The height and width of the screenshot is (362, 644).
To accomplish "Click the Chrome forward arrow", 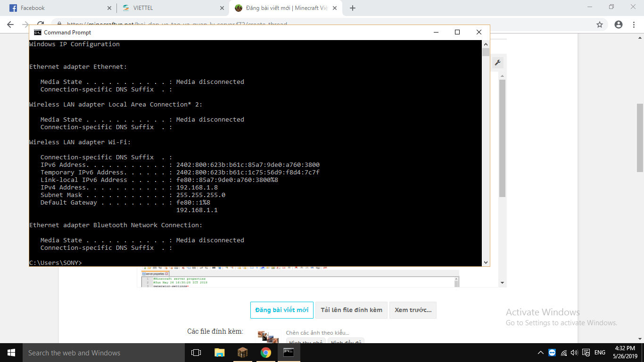I will pyautogui.click(x=25, y=25).
